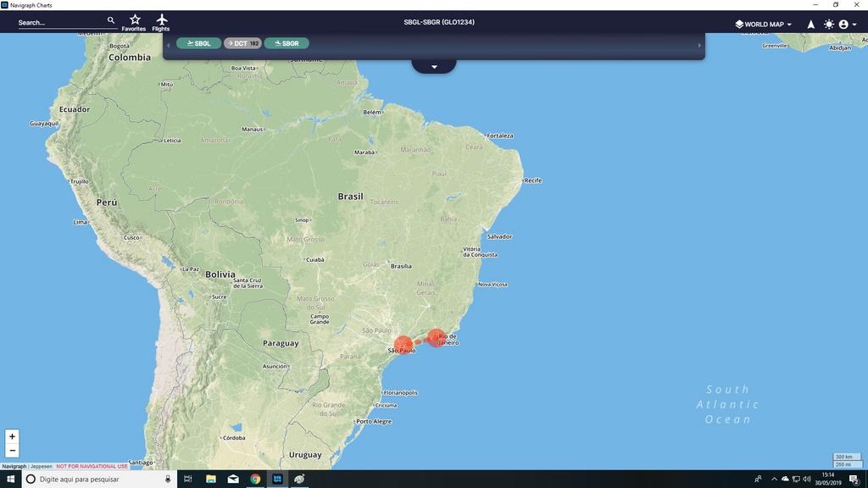
Task: Click the SBGL-SBGR (GLO1234) flight title
Action: 439,22
